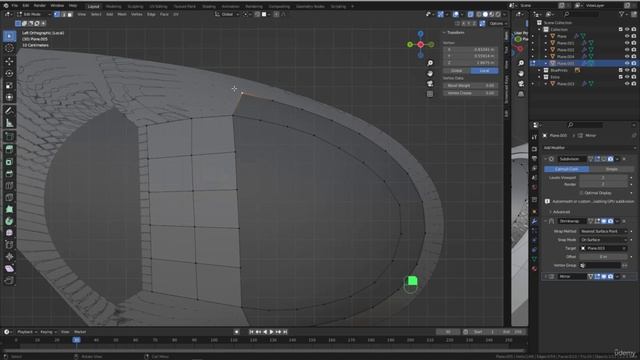Switch to the Modeling workspace tab
Image resolution: width=640 pixels, height=360 pixels.
tap(113, 7)
